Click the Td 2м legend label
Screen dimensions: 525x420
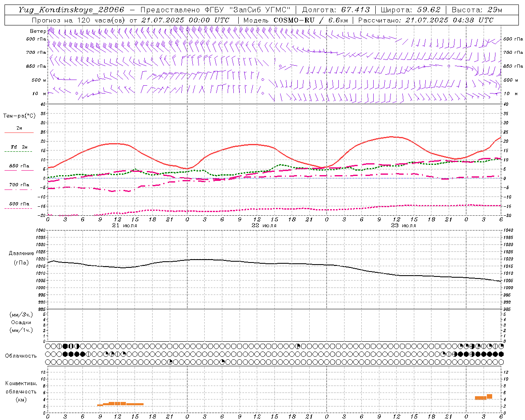click(19, 147)
